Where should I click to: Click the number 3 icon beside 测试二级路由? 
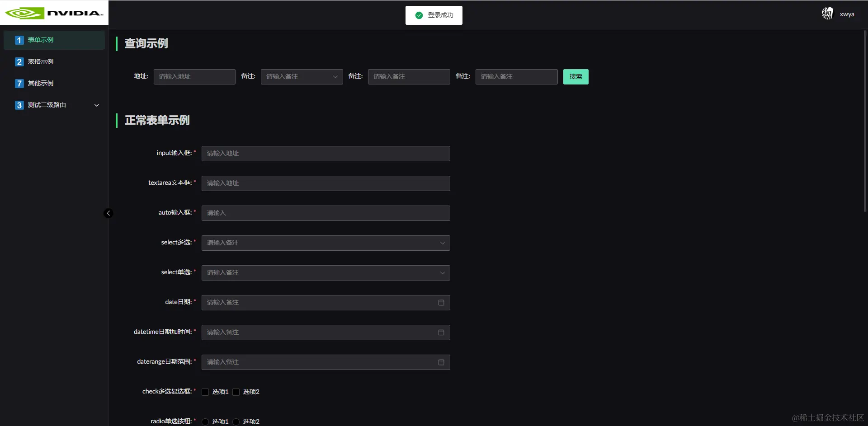click(19, 105)
